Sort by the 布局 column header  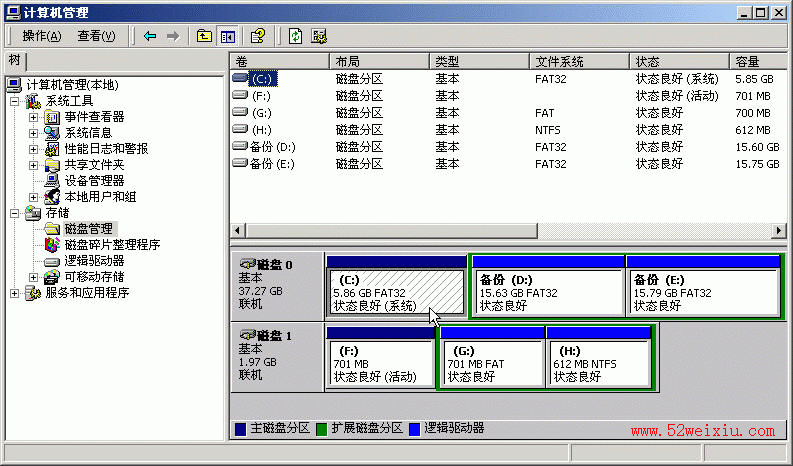[x=379, y=61]
